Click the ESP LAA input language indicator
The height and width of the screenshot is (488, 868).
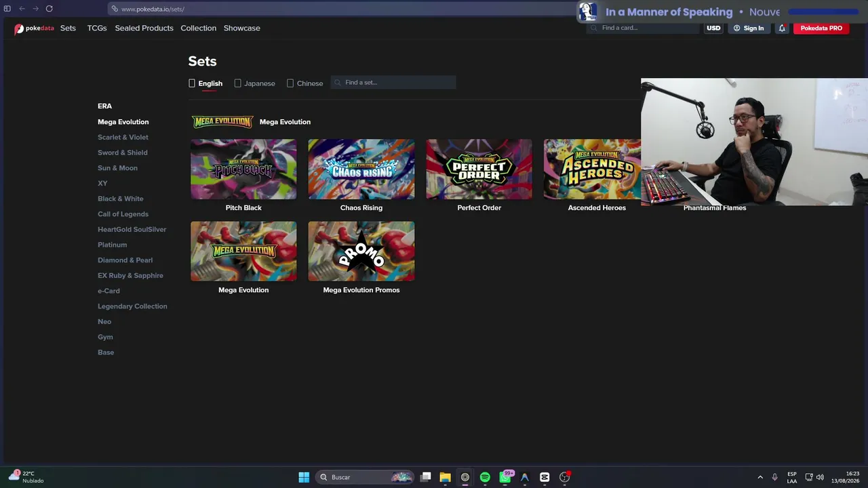792,477
